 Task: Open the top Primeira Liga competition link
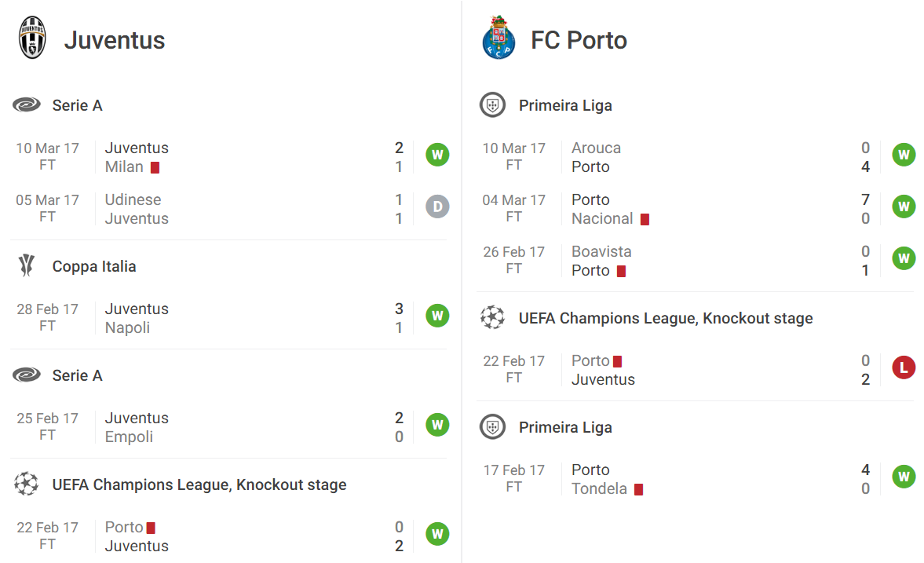(x=565, y=105)
